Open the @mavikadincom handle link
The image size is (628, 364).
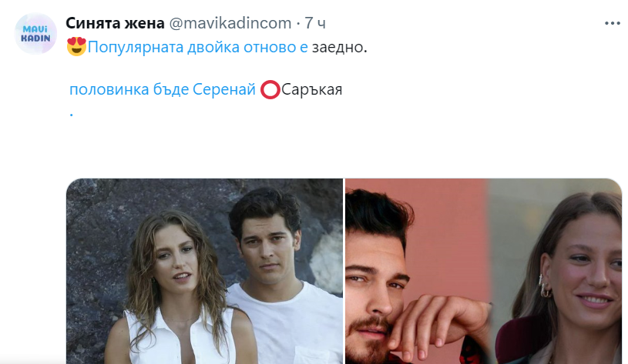(x=230, y=23)
